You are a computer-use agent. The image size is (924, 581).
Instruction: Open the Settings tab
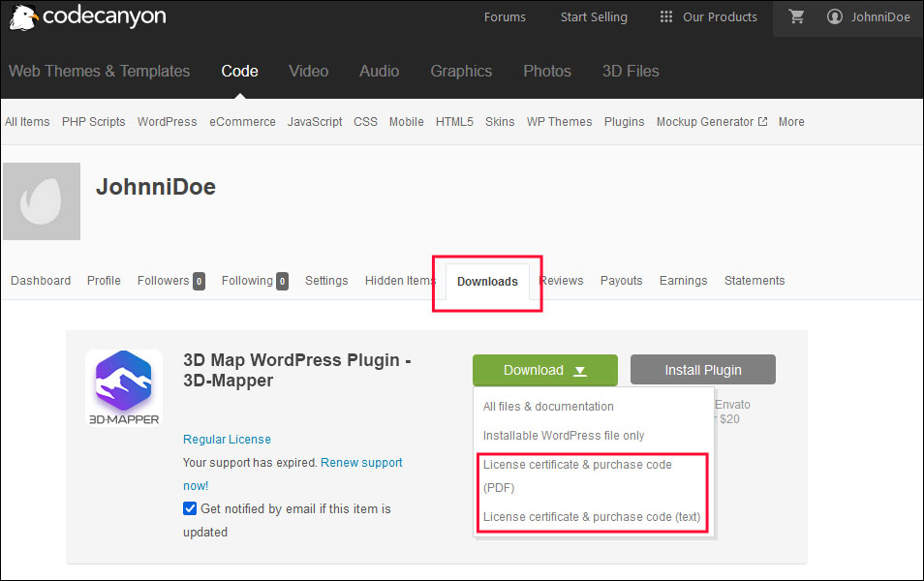coord(326,281)
